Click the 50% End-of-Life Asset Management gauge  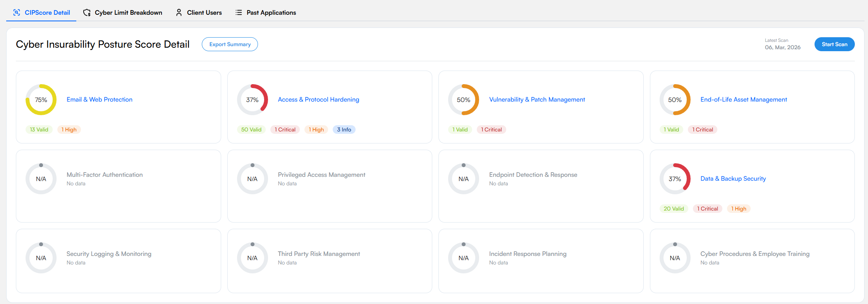675,100
